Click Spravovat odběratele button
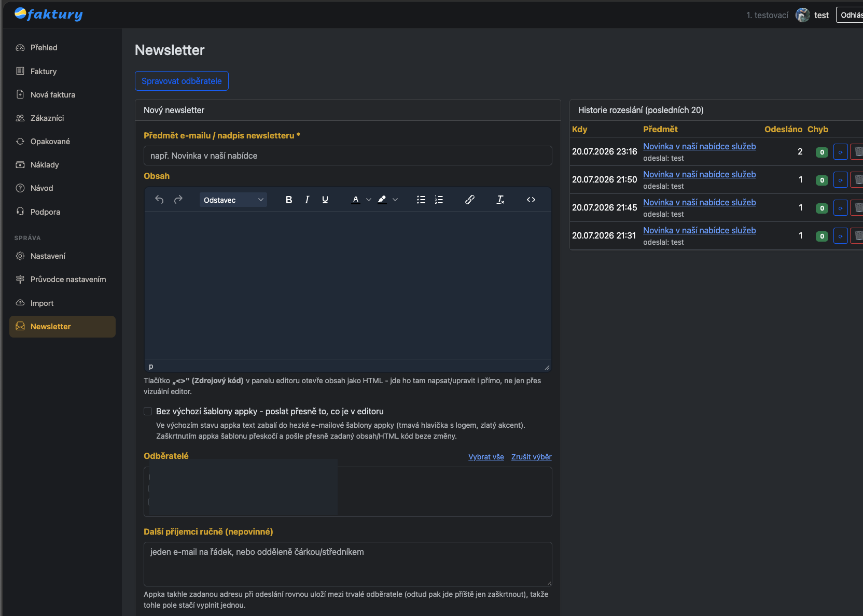863x616 pixels. [182, 81]
